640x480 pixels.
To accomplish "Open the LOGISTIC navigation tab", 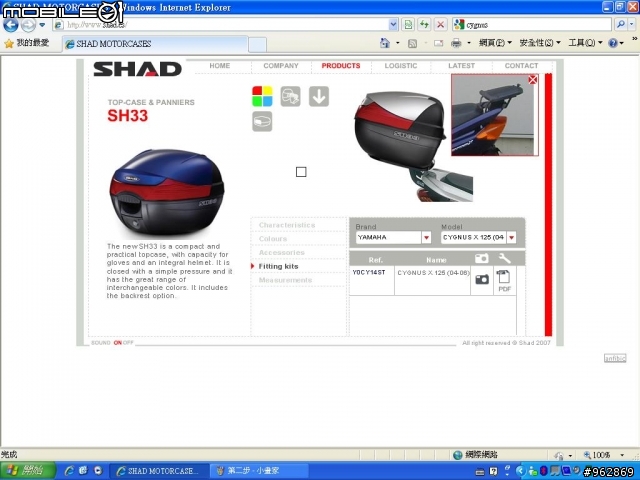I will click(x=401, y=66).
